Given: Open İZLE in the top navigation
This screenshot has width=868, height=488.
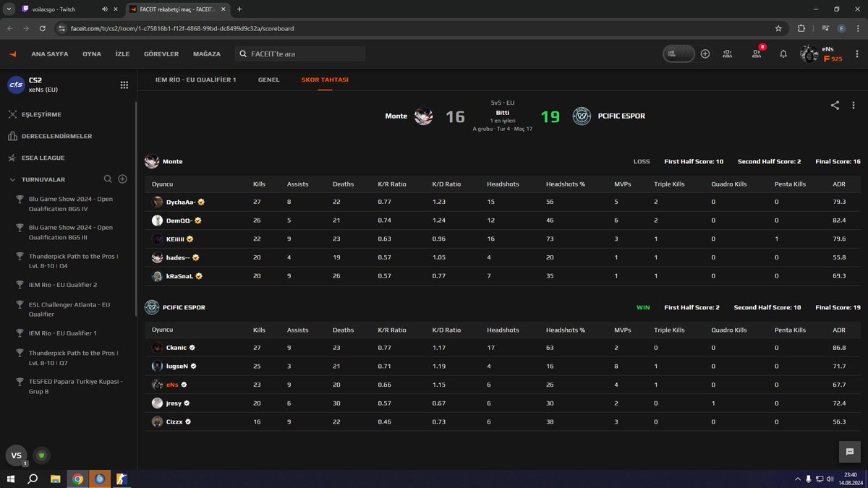Looking at the screenshot, I should coord(122,53).
